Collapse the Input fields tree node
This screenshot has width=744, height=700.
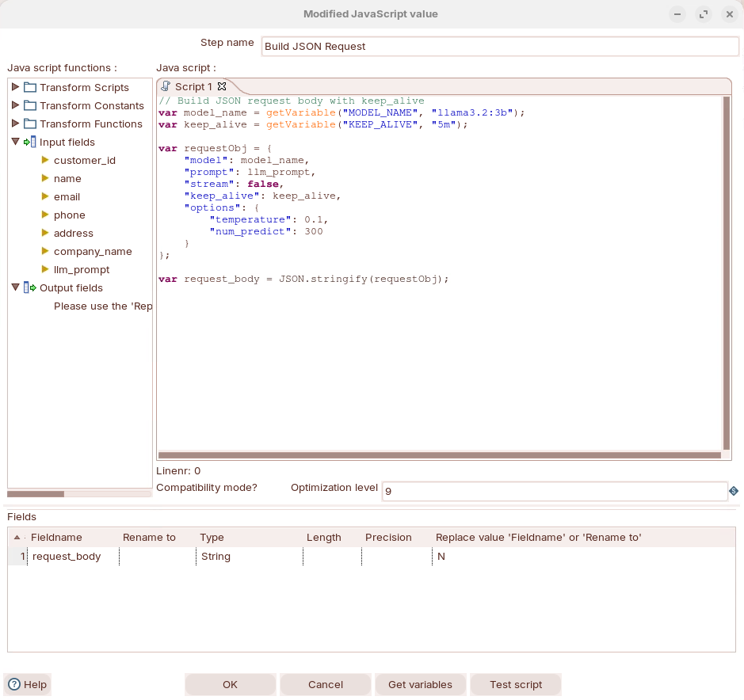15,142
